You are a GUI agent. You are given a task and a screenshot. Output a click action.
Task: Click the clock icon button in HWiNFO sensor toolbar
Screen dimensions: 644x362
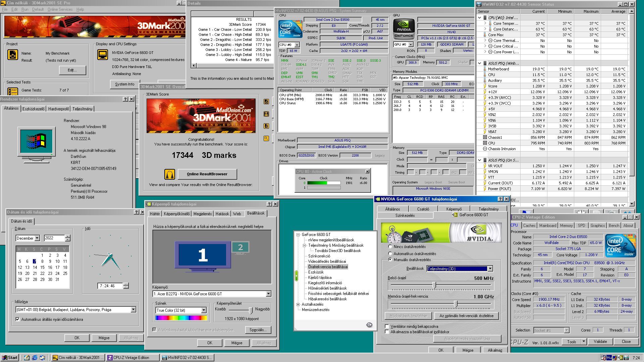581,212
